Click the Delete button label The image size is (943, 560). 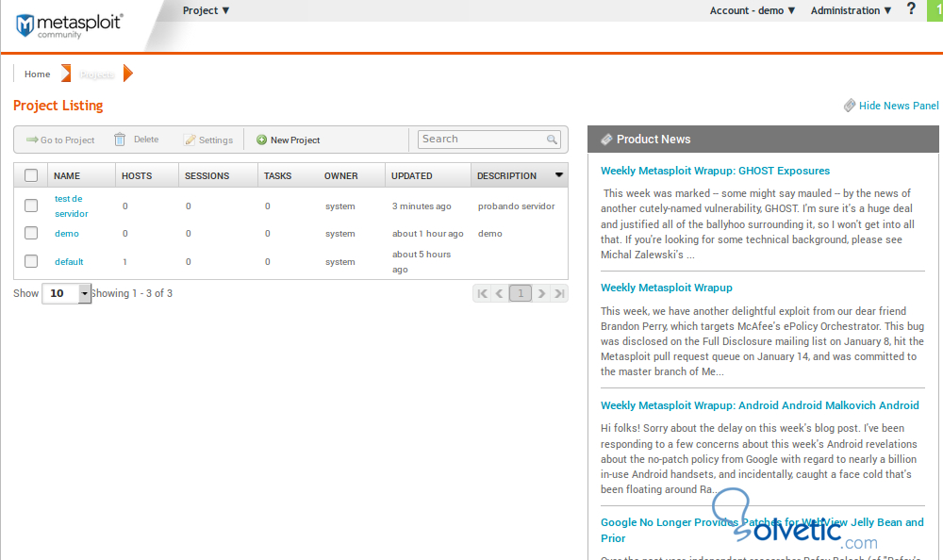coord(146,139)
